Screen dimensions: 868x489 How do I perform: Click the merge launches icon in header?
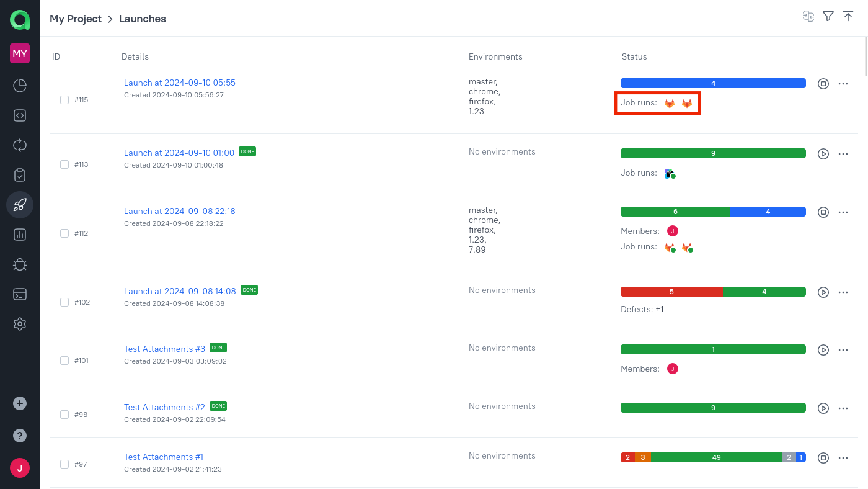click(x=808, y=17)
